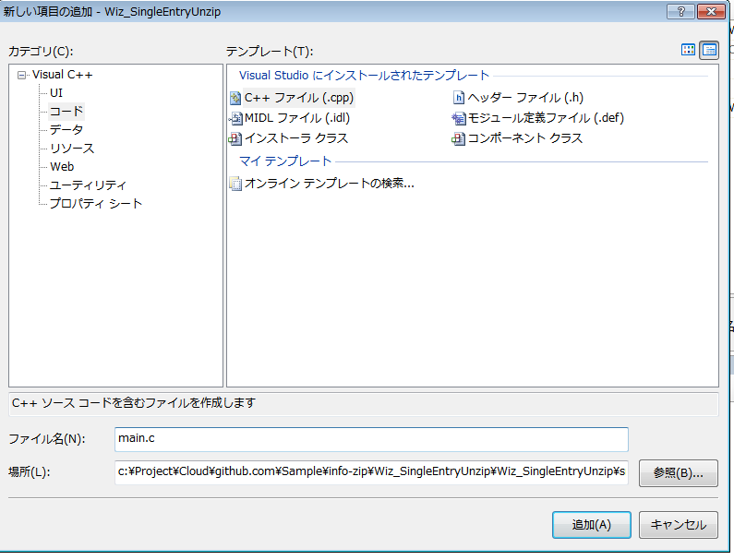
Task: Select the インストーラ クラス template icon
Action: point(235,138)
